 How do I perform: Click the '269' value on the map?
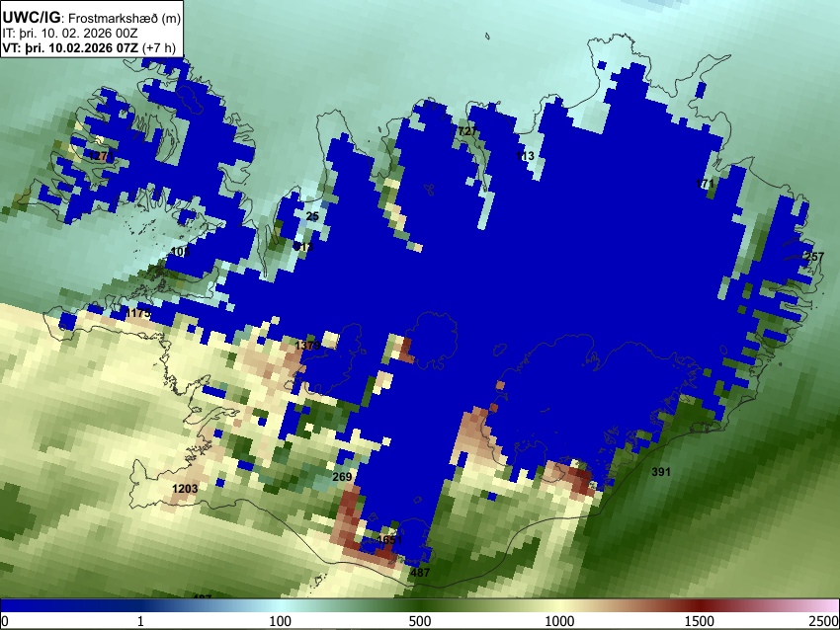point(342,476)
